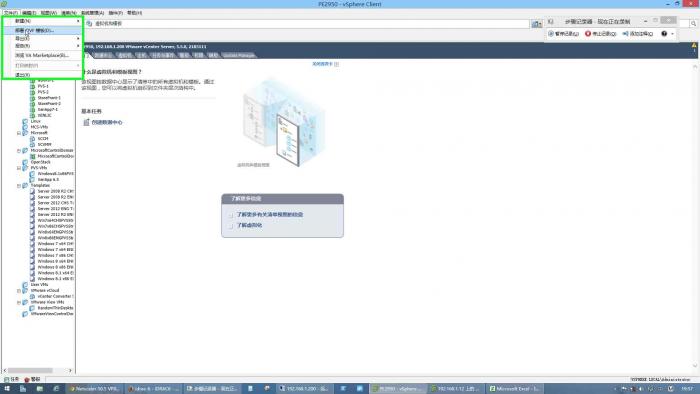Click the Steps Recorder help question-mark icon
This screenshot has width=700, height=394.
[x=664, y=33]
